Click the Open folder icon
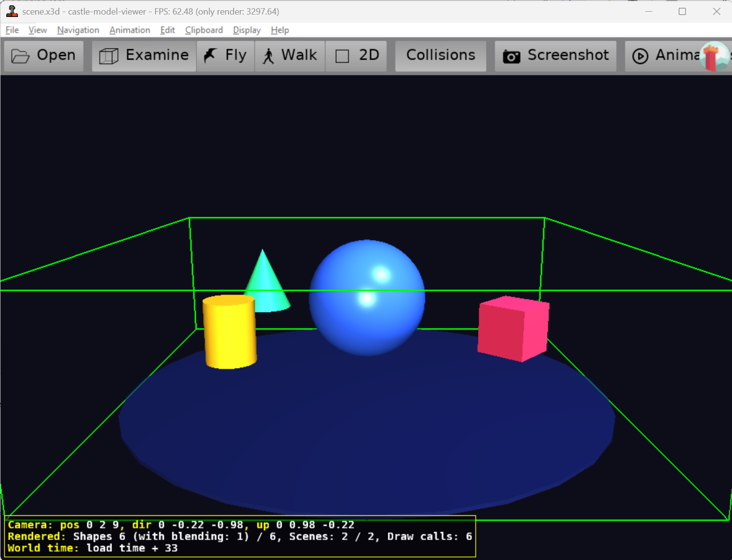Image resolution: width=732 pixels, height=560 pixels. click(20, 56)
